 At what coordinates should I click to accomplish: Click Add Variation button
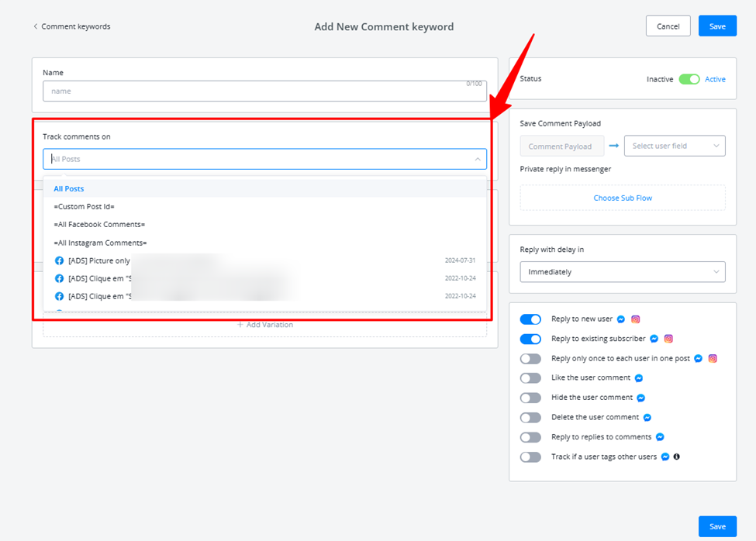pos(264,325)
